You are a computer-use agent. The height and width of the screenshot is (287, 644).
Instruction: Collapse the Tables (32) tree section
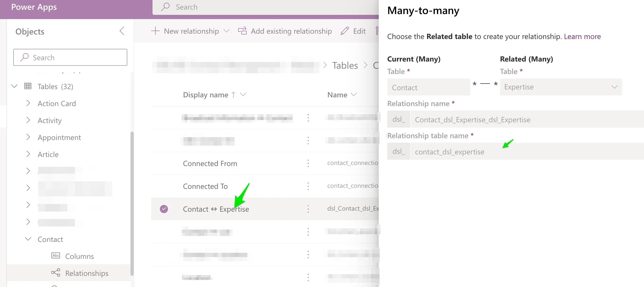14,86
